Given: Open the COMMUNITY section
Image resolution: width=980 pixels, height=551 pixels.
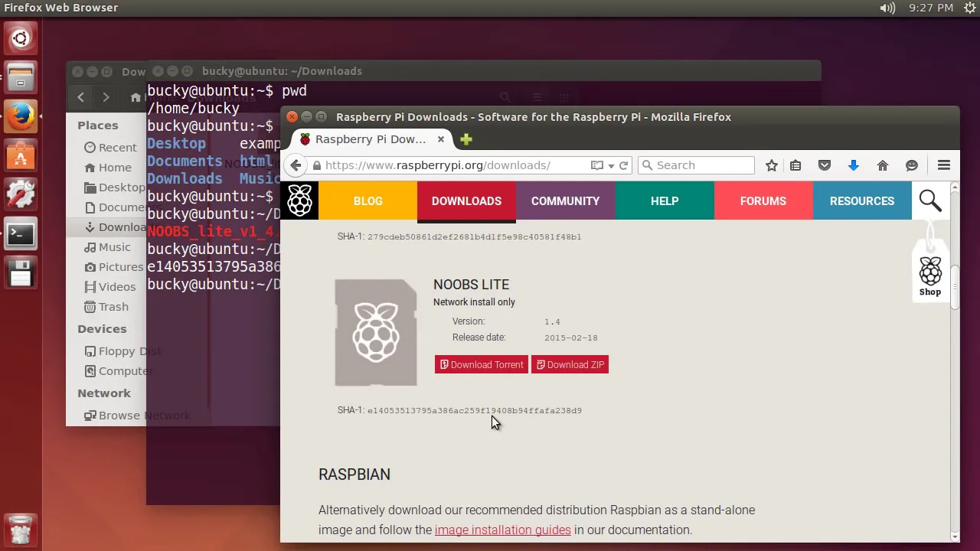Looking at the screenshot, I should [565, 201].
